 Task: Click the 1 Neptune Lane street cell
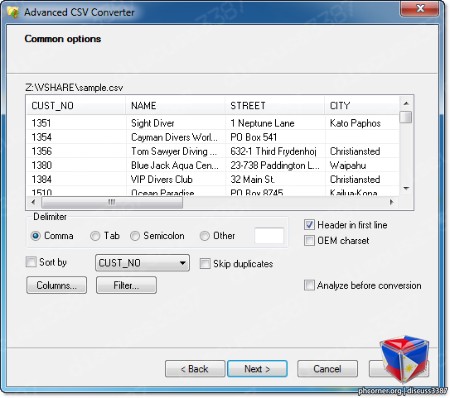[x=275, y=123]
